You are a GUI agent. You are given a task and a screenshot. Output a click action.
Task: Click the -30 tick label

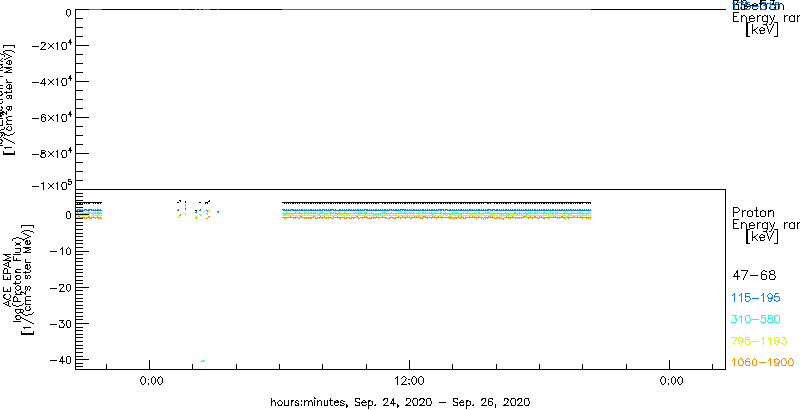pos(60,324)
